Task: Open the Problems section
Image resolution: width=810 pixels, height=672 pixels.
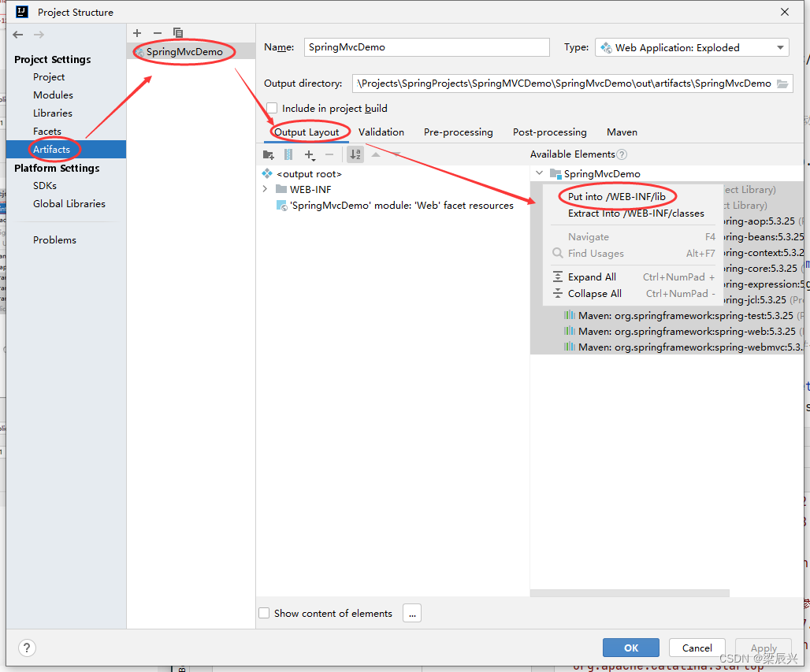Action: (54, 239)
